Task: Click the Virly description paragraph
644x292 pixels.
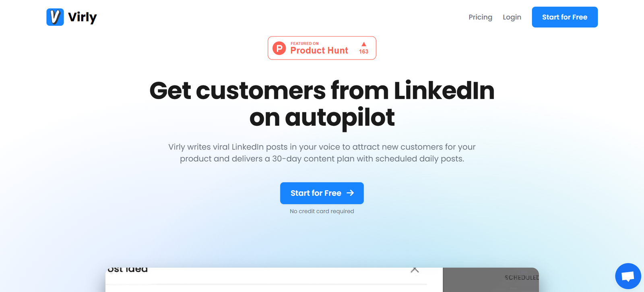Action: pos(322,153)
